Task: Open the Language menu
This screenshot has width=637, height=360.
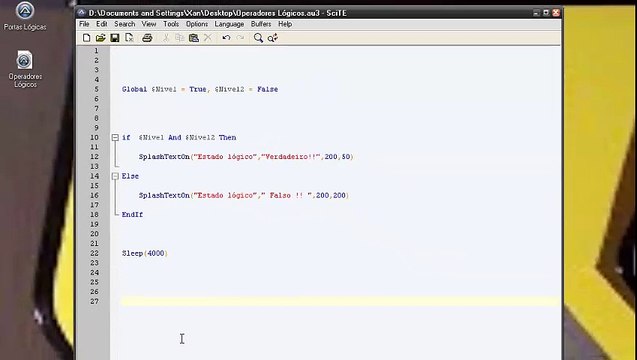Action: point(229,24)
